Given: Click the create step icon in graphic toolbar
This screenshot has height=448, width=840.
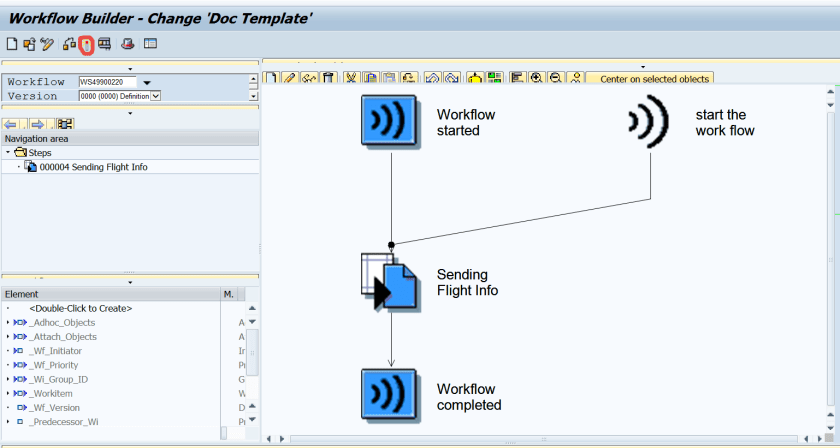Looking at the screenshot, I should [x=272, y=78].
